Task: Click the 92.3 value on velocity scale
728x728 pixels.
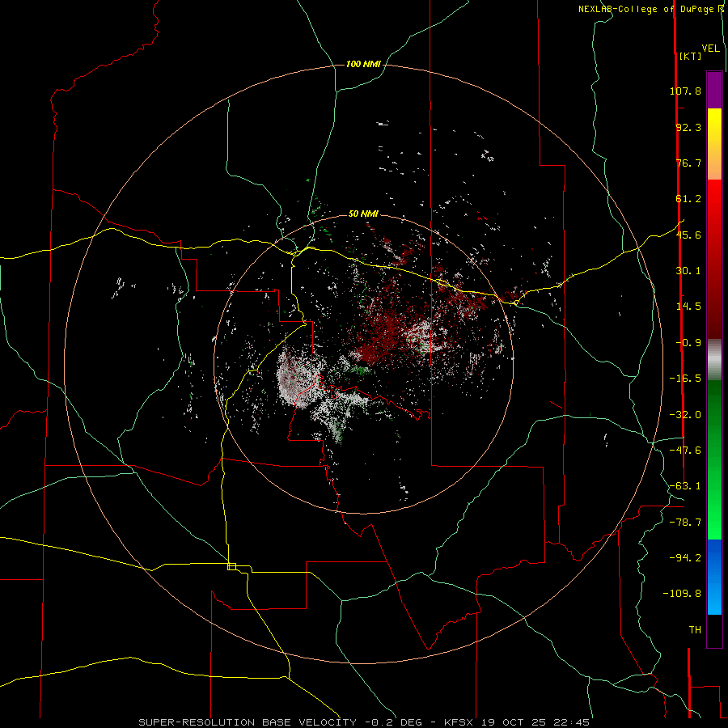Action: click(688, 127)
